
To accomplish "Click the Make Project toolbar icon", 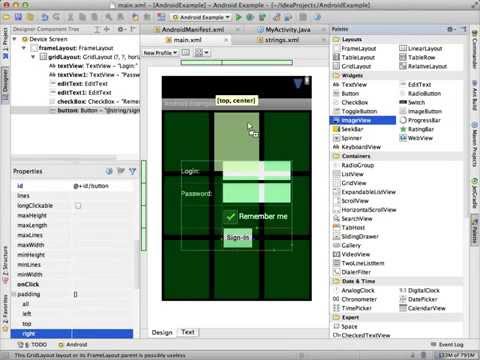I will (x=161, y=17).
